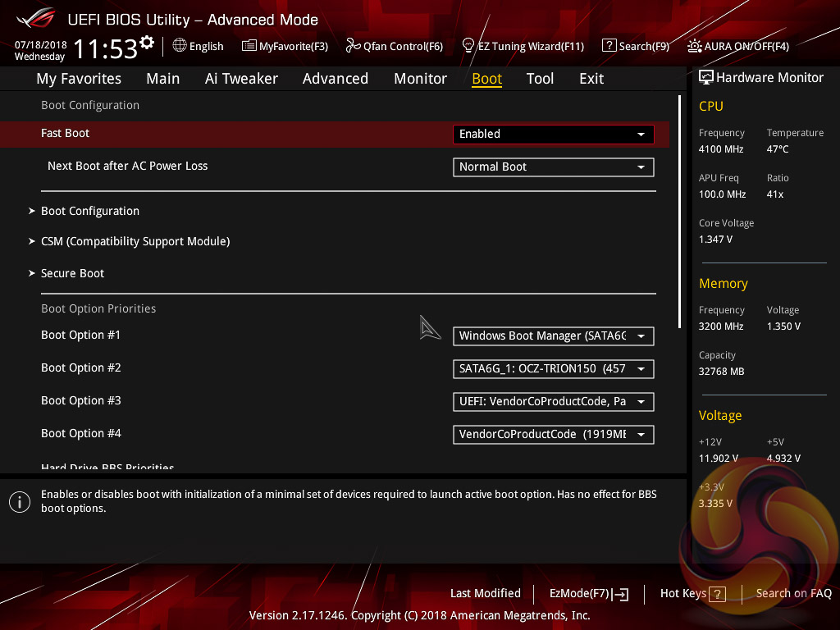840x630 pixels.
Task: Open Boot Option #3 UEFI dropdown
Action: tap(553, 401)
